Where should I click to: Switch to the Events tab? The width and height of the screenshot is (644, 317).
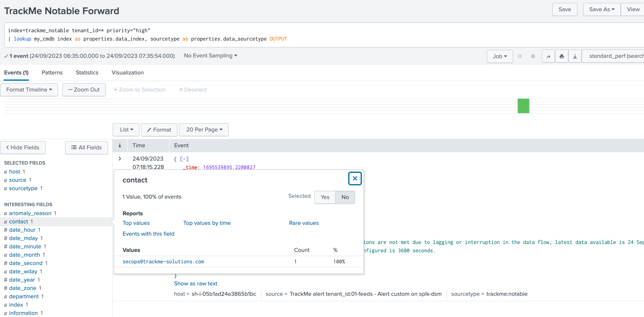pyautogui.click(x=16, y=73)
